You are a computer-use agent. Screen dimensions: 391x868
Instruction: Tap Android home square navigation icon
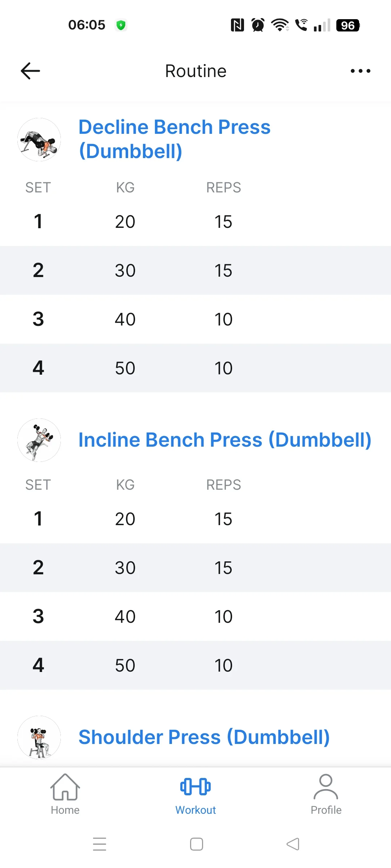point(197,844)
